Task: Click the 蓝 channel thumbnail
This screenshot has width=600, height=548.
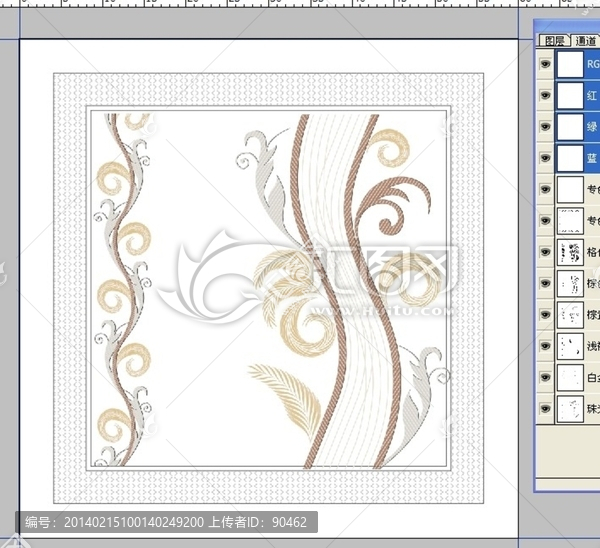Action: pyautogui.click(x=570, y=158)
